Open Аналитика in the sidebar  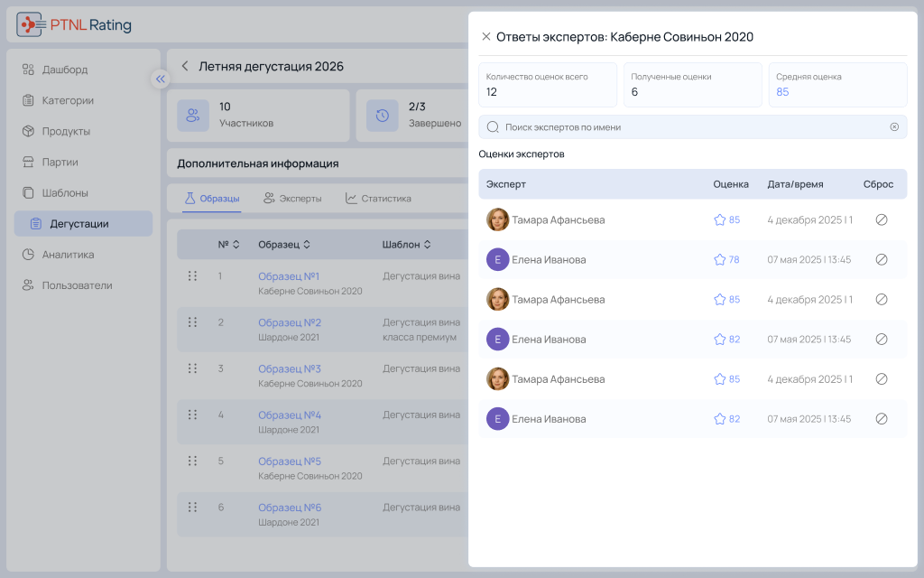coord(68,255)
